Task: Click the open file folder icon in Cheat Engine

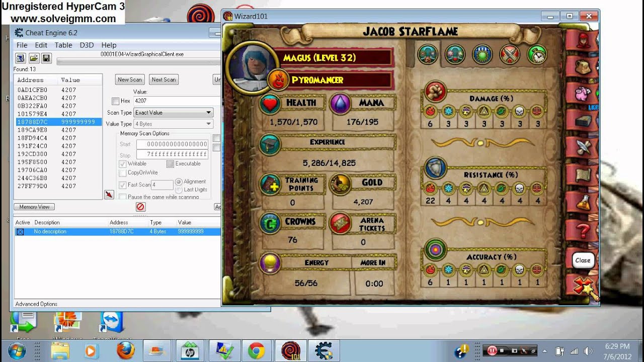Action: (x=34, y=58)
